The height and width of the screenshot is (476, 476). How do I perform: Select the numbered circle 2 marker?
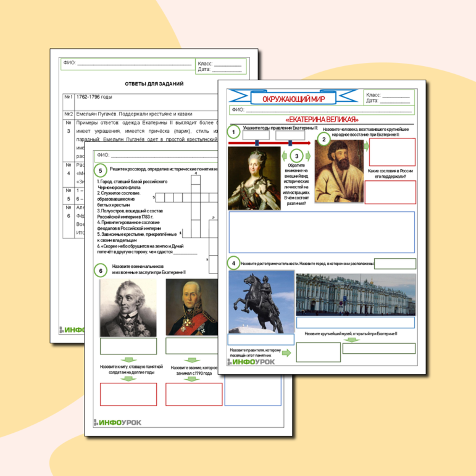[x=321, y=140]
